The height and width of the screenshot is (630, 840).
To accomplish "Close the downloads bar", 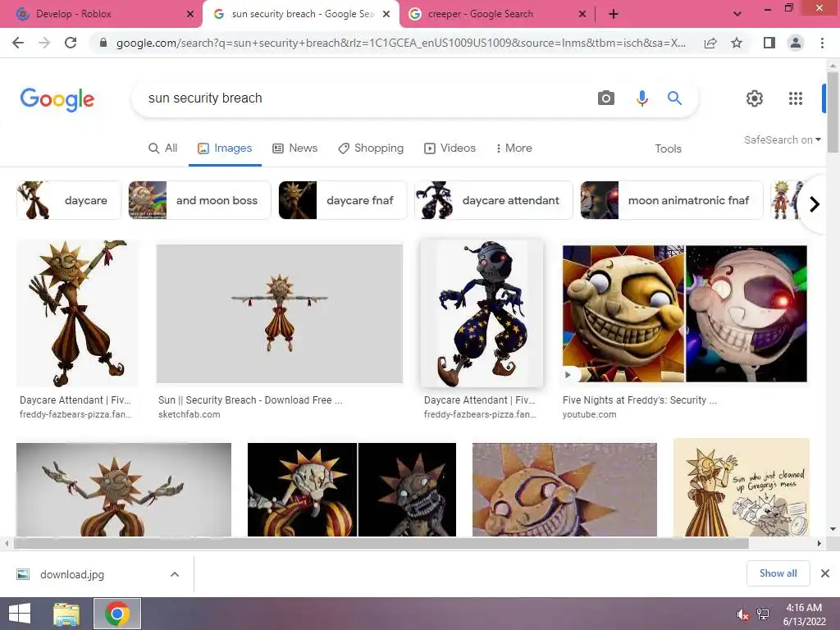I will [825, 573].
